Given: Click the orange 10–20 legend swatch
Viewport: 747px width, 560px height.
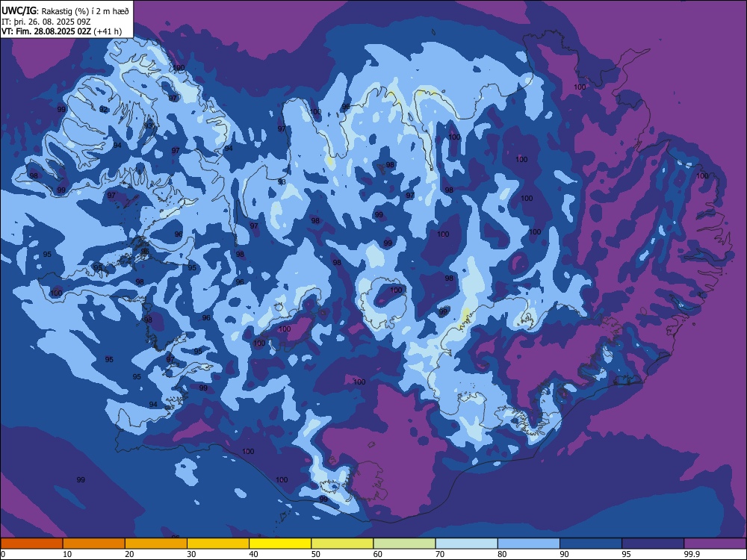Looking at the screenshot, I should 94,544.
